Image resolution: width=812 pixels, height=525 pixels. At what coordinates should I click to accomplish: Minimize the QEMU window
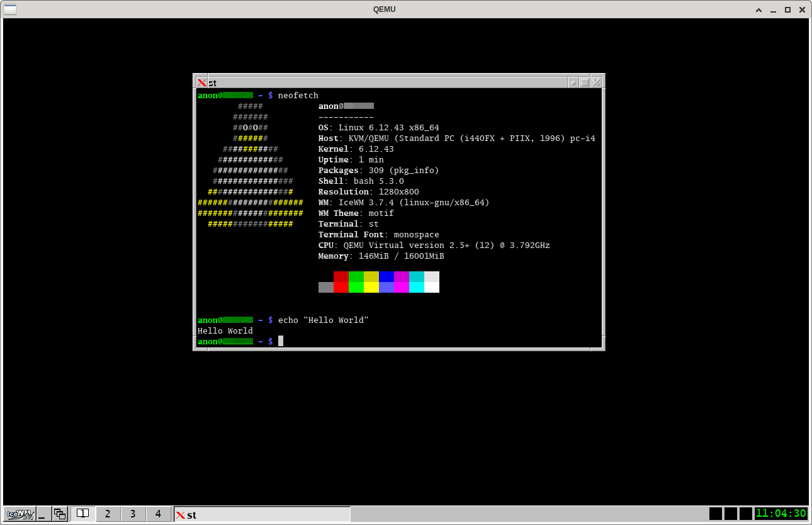click(x=774, y=9)
